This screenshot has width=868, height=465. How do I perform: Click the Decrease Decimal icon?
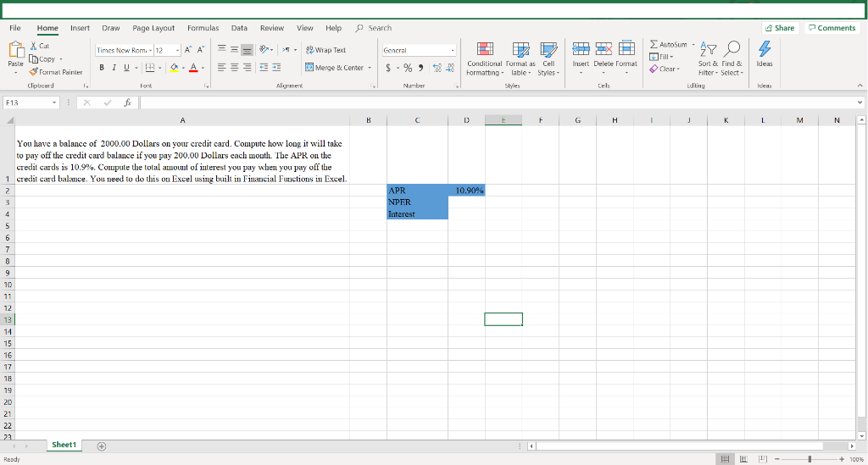(x=450, y=68)
